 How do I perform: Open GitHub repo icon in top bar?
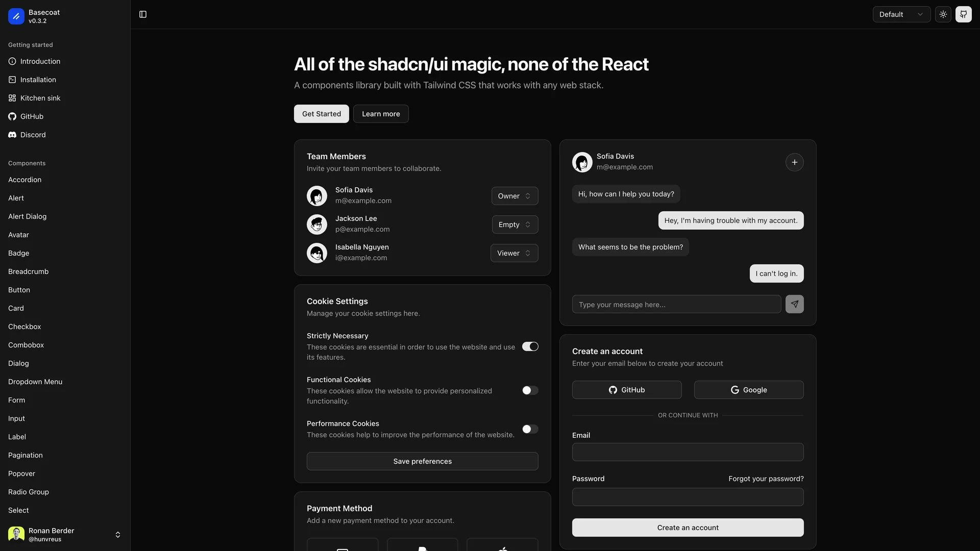[x=963, y=14]
